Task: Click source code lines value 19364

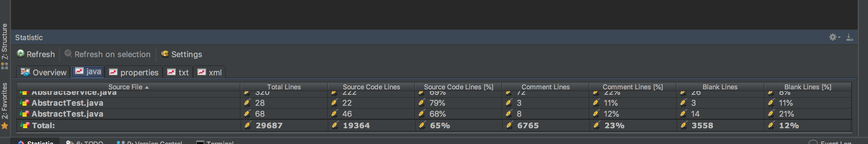Action: pos(356,125)
